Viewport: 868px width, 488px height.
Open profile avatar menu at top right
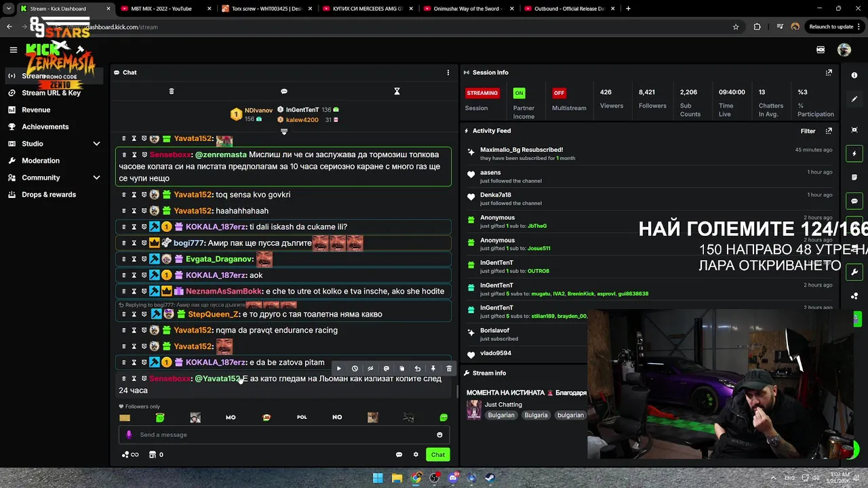click(844, 49)
